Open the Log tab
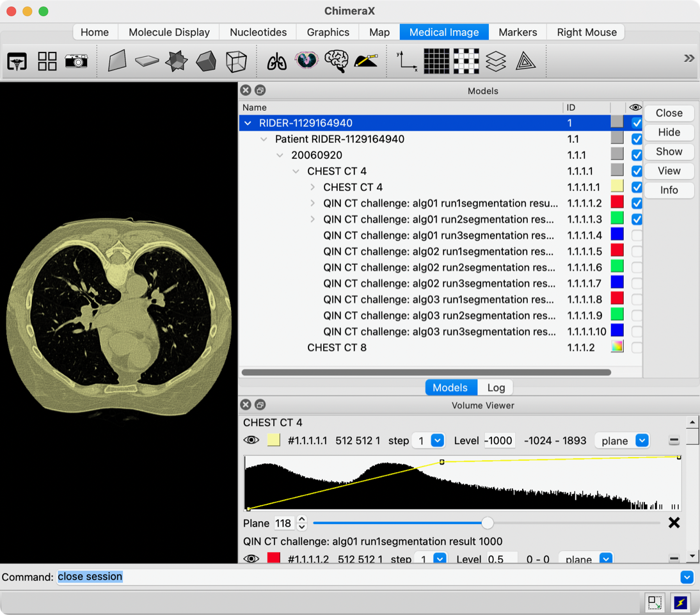The height and width of the screenshot is (615, 700). point(496,387)
